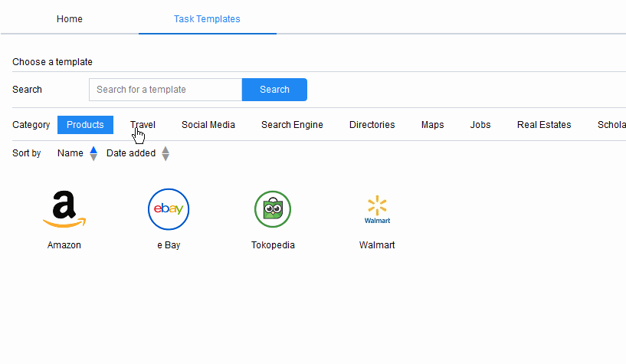Choose the Walmart spark icon
Image resolution: width=626 pixels, height=364 pixels.
click(377, 209)
